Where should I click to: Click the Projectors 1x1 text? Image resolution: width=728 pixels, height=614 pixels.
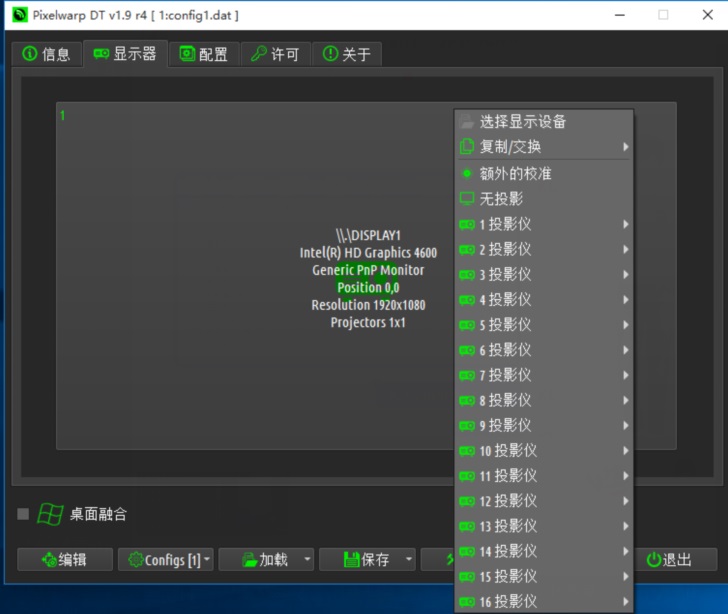pos(368,322)
